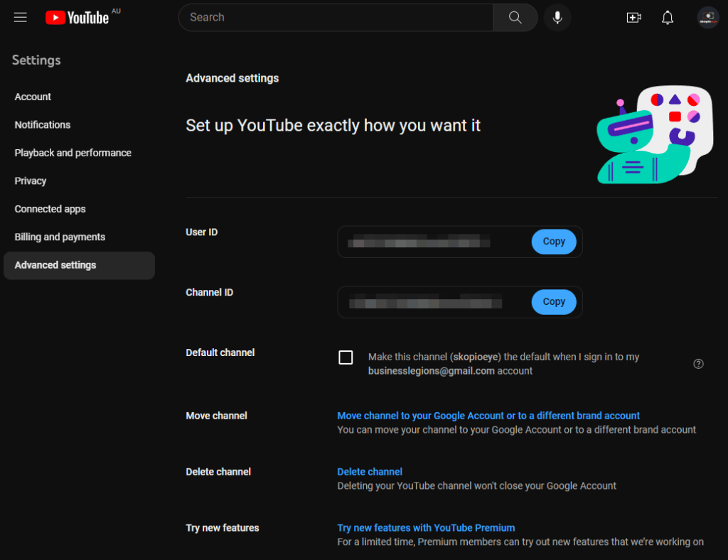Open the notifications bell
This screenshot has width=728, height=560.
coord(667,17)
